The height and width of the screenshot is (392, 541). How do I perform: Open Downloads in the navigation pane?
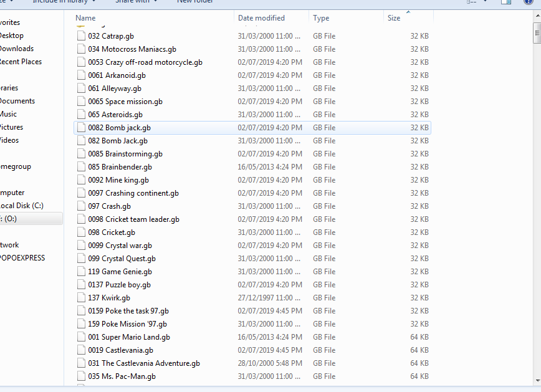pyautogui.click(x=16, y=49)
